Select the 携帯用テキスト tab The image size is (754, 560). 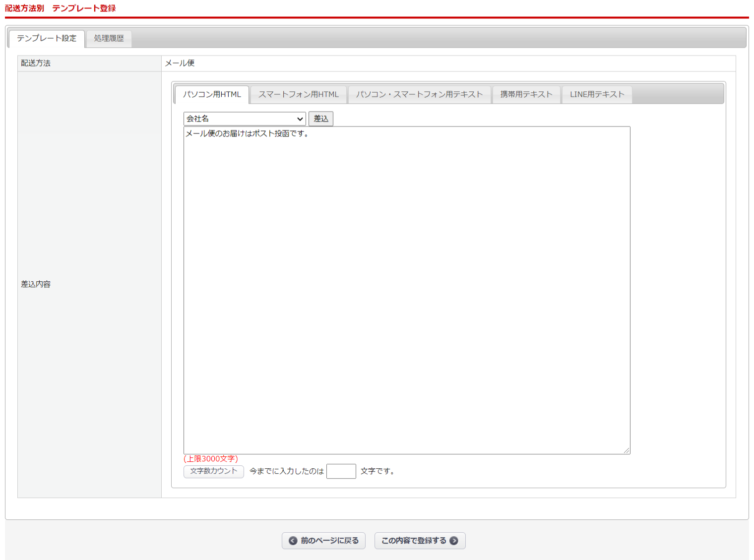(526, 95)
